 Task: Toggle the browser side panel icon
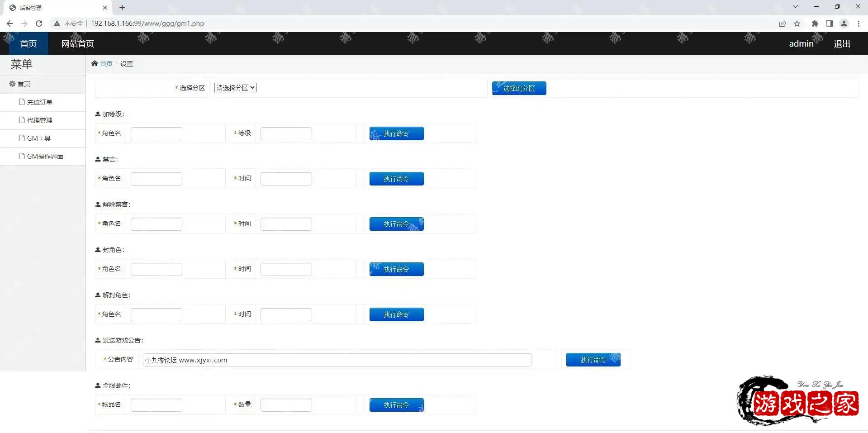829,24
